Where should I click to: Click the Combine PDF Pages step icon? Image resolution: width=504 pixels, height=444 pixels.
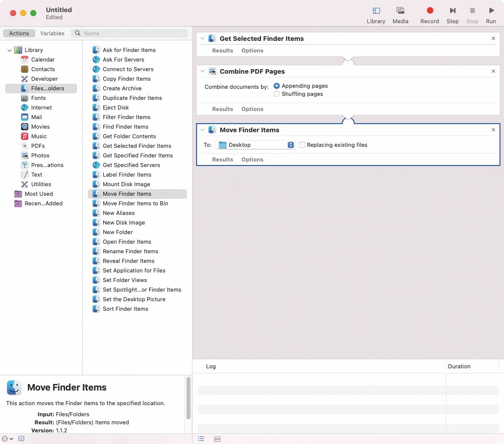212,72
